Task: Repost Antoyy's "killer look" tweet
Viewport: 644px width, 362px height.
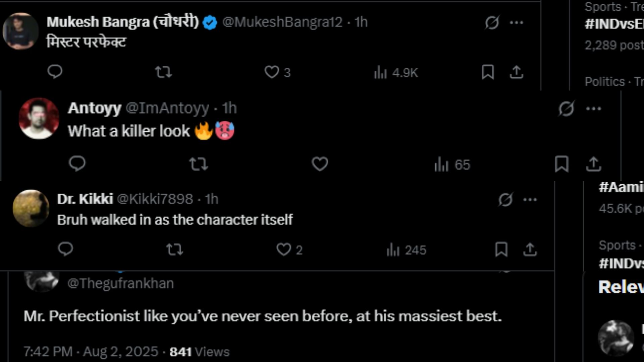Action: click(199, 164)
